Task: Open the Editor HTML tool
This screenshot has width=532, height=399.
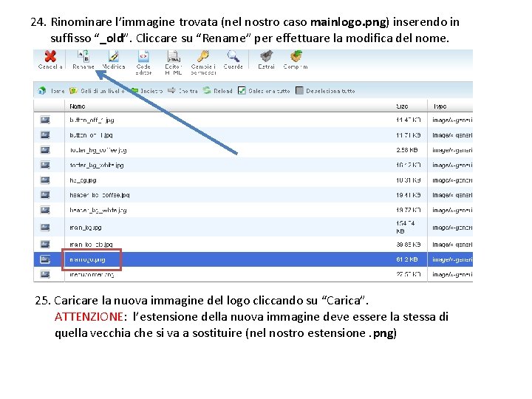Action: (174, 56)
